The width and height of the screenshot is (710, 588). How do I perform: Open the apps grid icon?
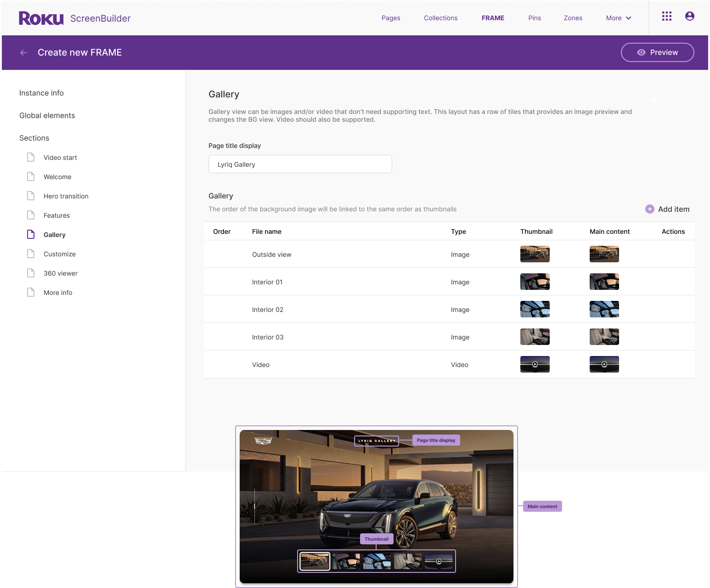[x=667, y=17]
